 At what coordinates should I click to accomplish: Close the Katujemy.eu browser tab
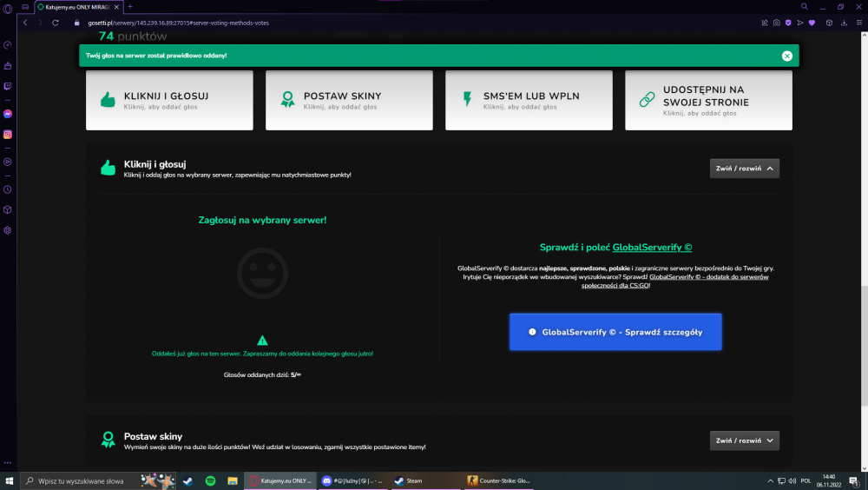(116, 7)
